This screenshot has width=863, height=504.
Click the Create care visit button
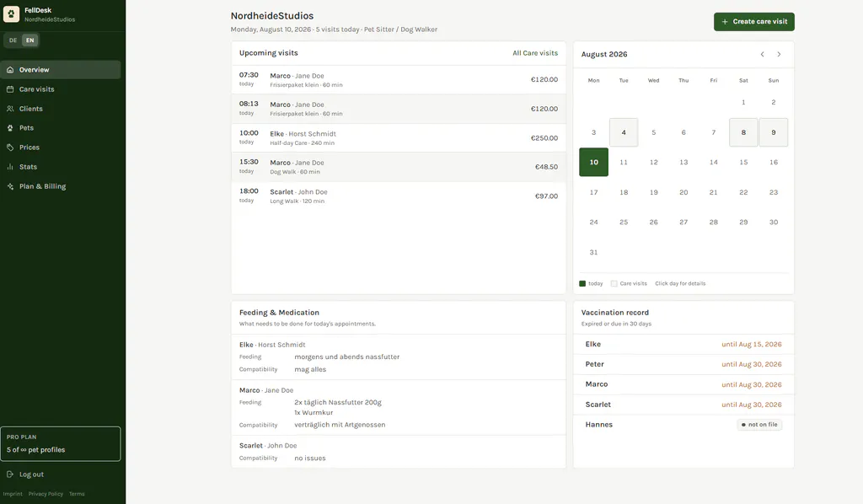[754, 21]
